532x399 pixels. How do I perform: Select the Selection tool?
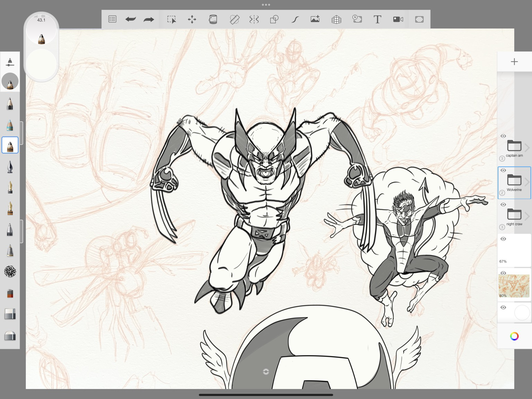[x=171, y=19]
